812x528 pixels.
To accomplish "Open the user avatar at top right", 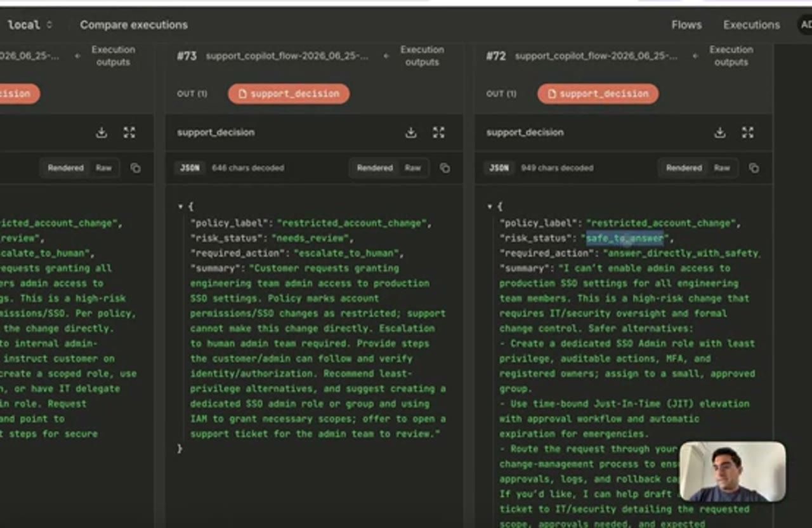I will 805,25.
